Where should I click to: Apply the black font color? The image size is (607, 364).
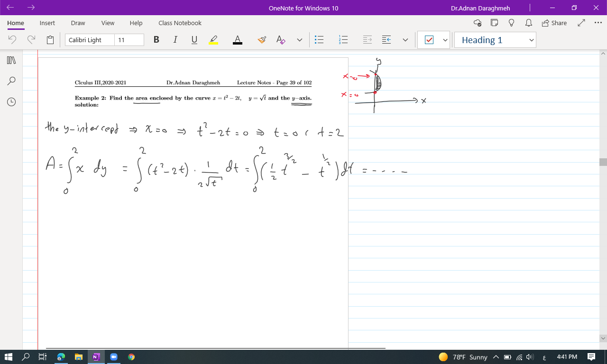(238, 40)
